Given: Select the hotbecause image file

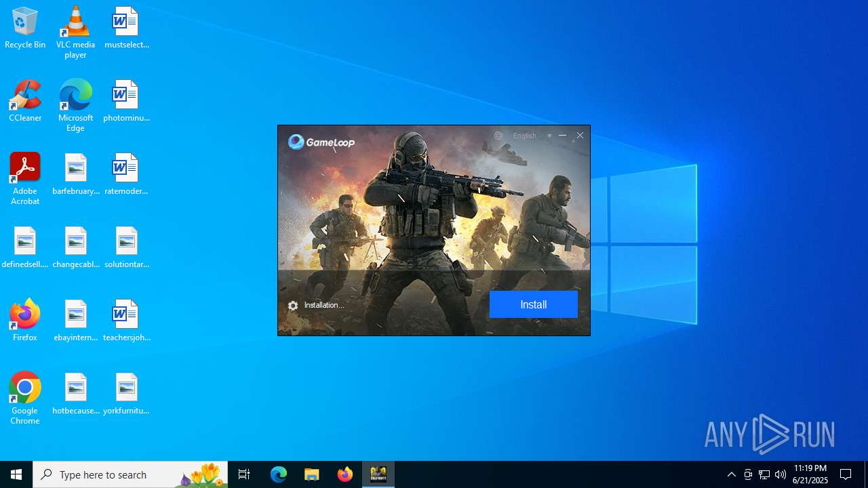Looking at the screenshot, I should (x=75, y=394).
